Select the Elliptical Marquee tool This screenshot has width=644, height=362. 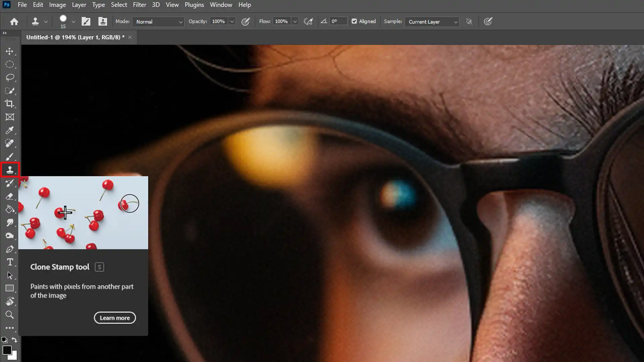tap(10, 64)
